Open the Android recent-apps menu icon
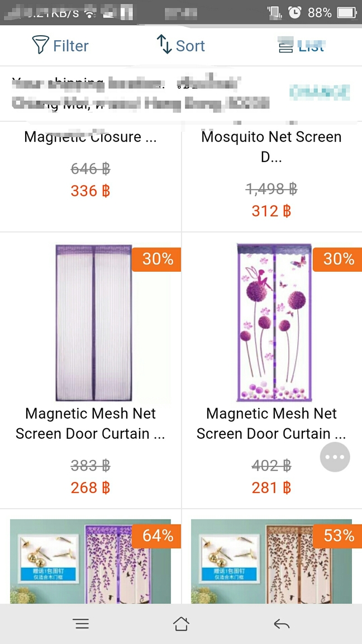The height and width of the screenshot is (644, 362). click(x=82, y=624)
